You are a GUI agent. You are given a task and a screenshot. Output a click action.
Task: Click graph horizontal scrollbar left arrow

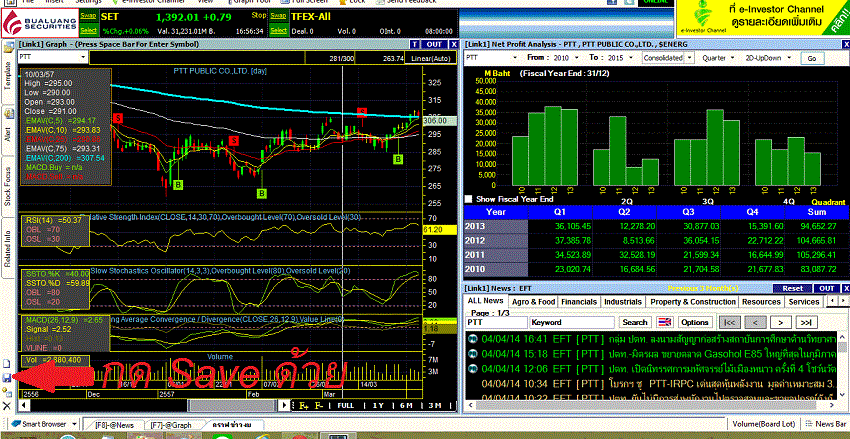(x=23, y=405)
